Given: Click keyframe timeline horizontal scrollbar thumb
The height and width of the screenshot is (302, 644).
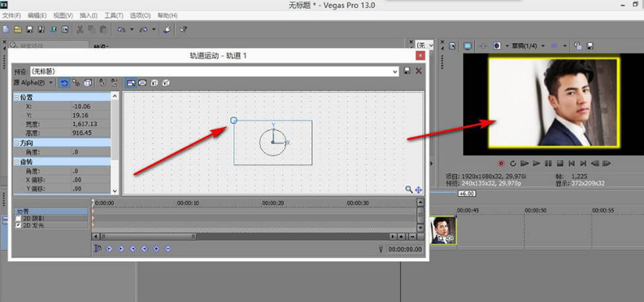Looking at the screenshot, I should click(148, 237).
